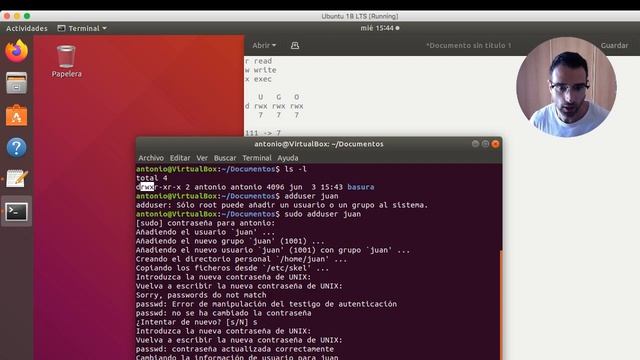Select the Papelera trash desktop icon
Screen dimensions: 640x360
(x=66, y=61)
